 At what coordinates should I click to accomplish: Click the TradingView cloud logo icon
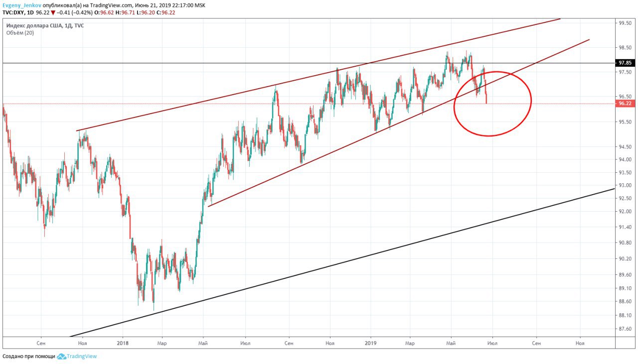pyautogui.click(x=62, y=357)
